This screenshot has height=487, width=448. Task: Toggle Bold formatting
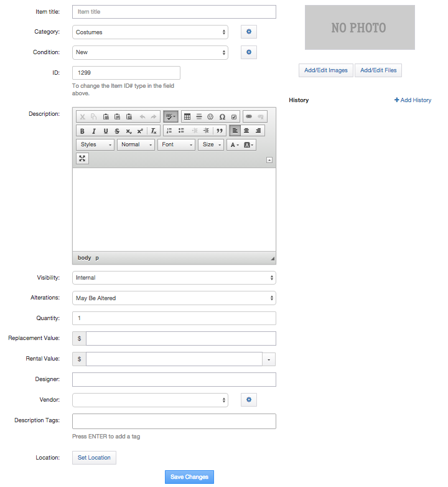tap(82, 131)
